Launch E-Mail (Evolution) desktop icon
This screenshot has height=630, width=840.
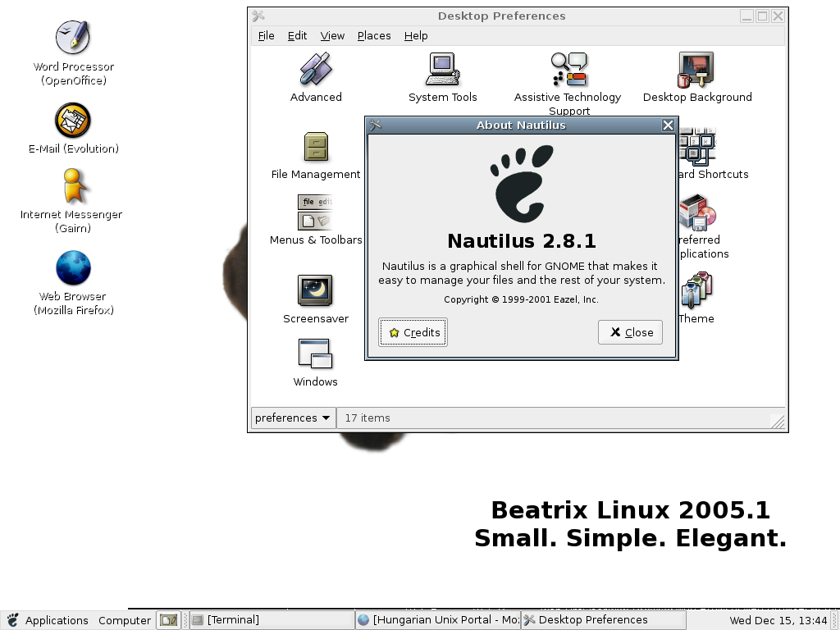pyautogui.click(x=73, y=120)
